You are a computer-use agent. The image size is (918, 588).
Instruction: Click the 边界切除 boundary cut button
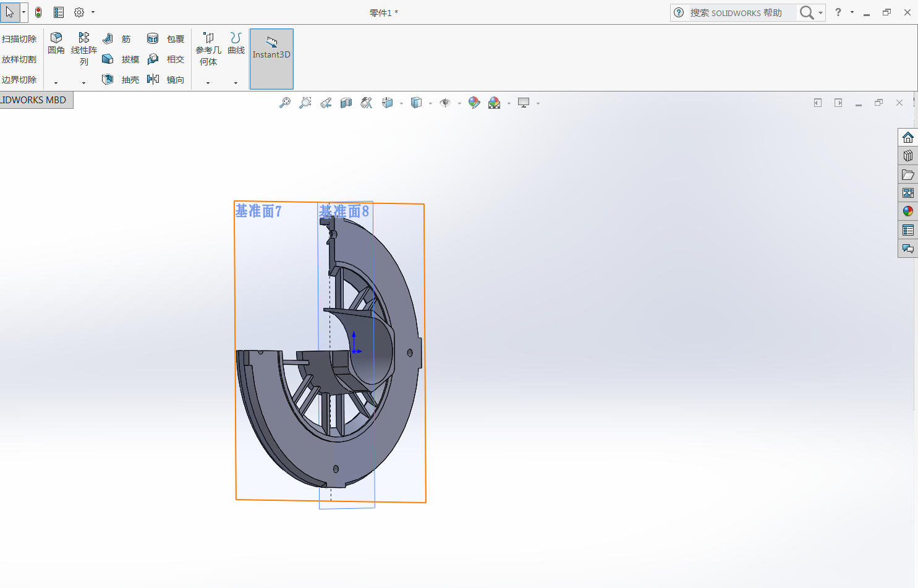[x=19, y=80]
